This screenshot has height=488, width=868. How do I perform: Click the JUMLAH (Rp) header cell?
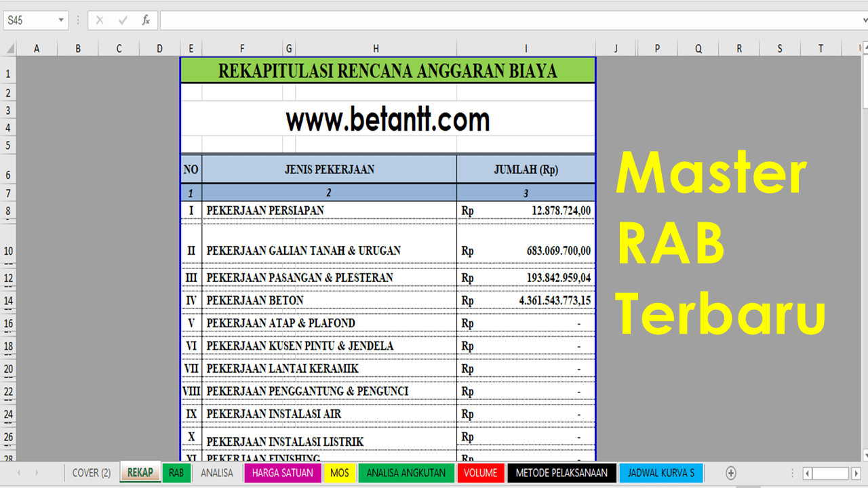(x=526, y=169)
